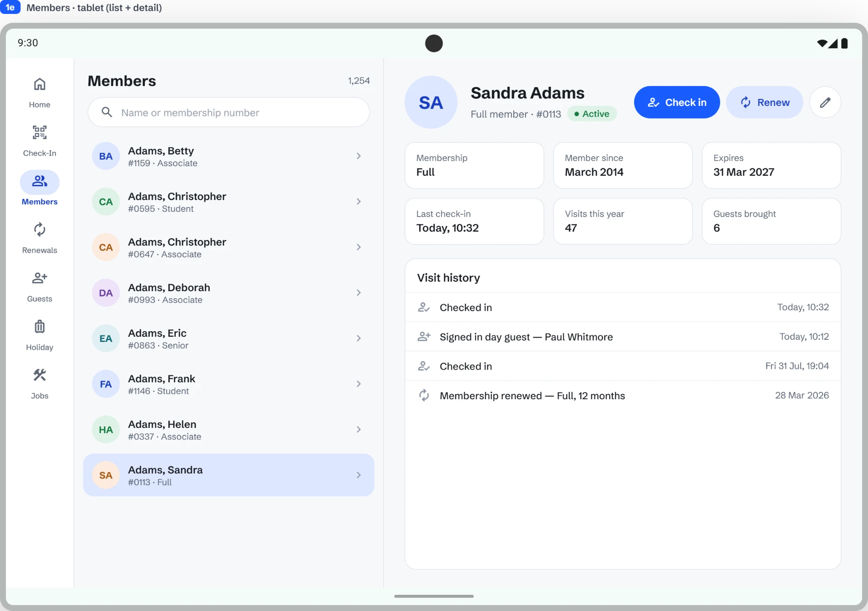Viewport: 868px width, 611px height.
Task: Click checked-in icon for Today 10:32 visit
Action: (x=424, y=307)
